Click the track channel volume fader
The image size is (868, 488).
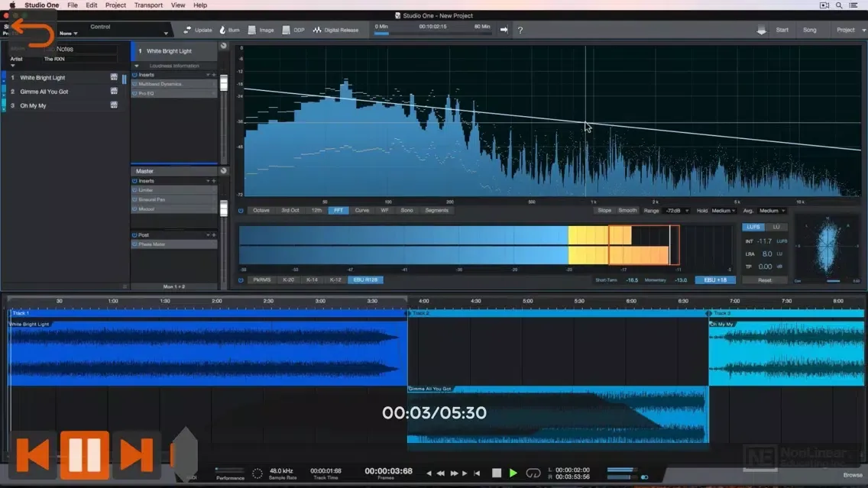pyautogui.click(x=224, y=83)
